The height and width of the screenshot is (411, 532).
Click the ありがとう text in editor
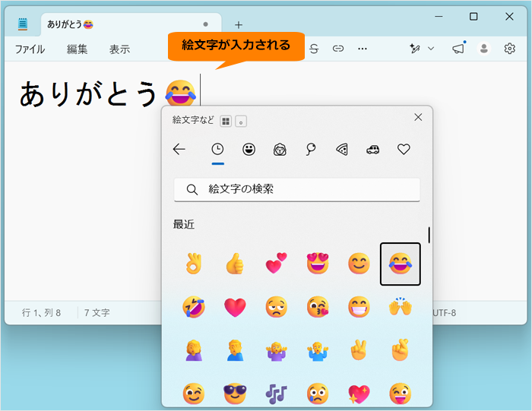tap(88, 93)
